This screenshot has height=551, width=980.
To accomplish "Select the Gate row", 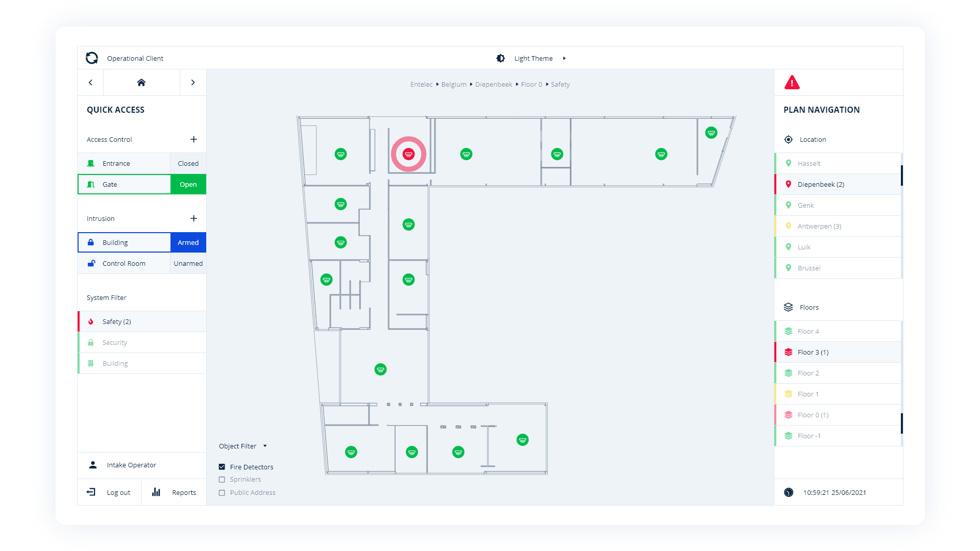I will click(x=124, y=184).
